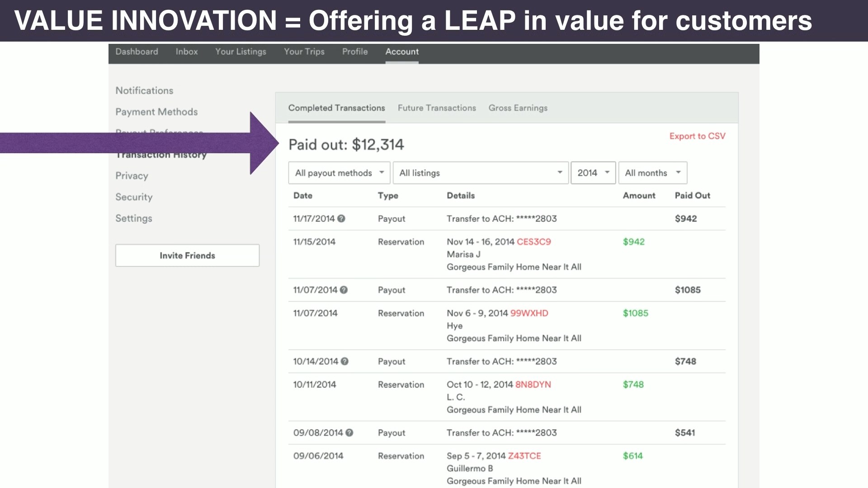Switch to Completed Transactions tab
This screenshot has width=868, height=488.
click(337, 108)
